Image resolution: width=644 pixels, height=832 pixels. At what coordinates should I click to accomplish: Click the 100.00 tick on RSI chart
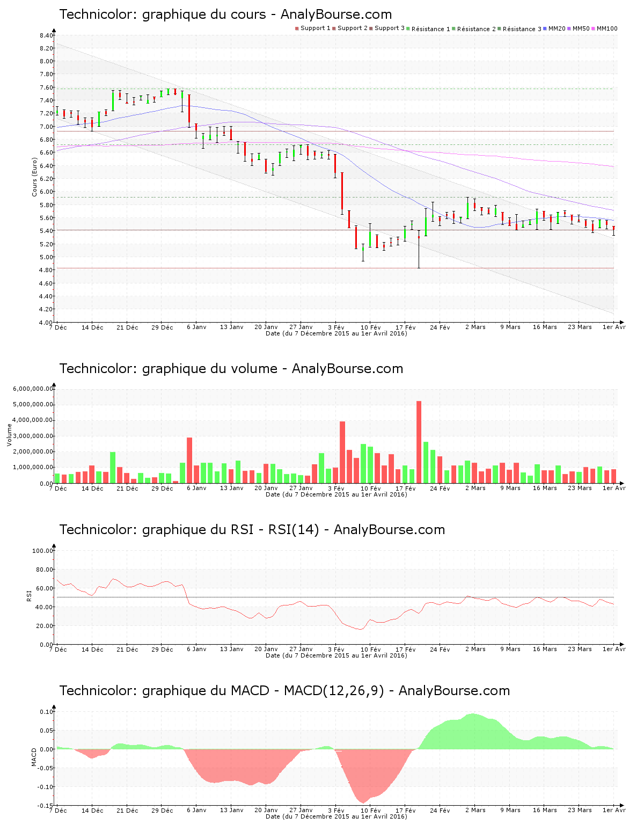(x=43, y=551)
